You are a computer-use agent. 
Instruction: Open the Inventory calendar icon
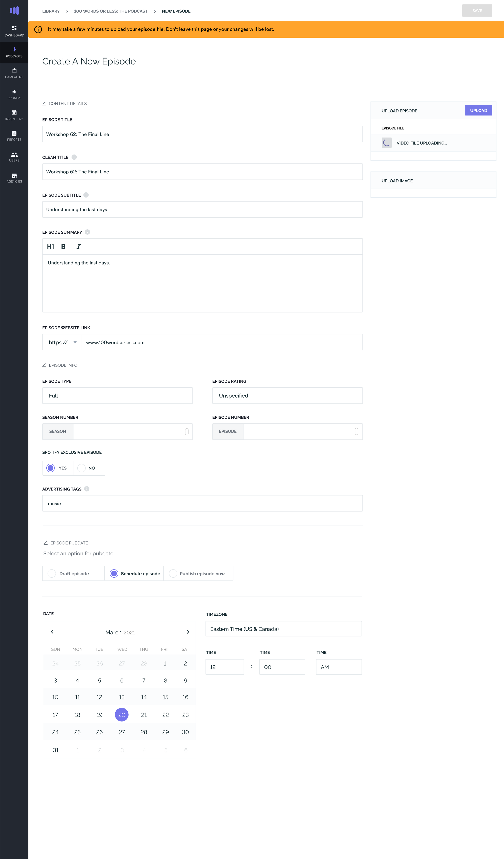point(14,112)
